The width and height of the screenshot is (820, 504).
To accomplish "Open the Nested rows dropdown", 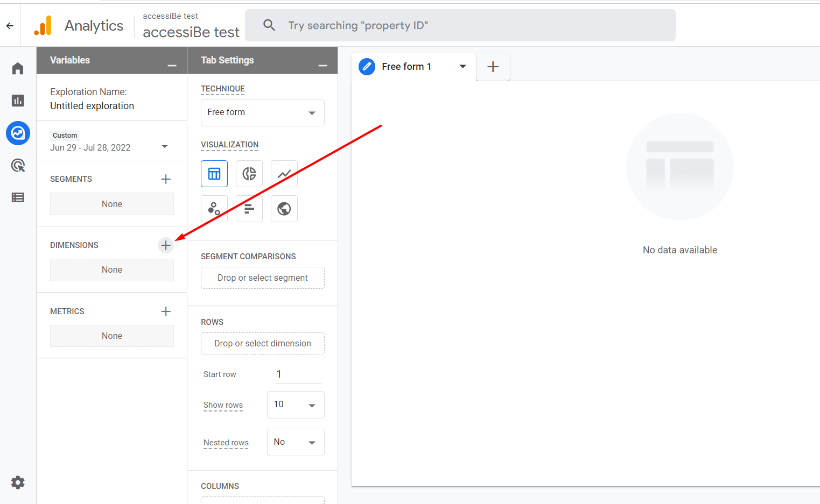I will pos(295,442).
